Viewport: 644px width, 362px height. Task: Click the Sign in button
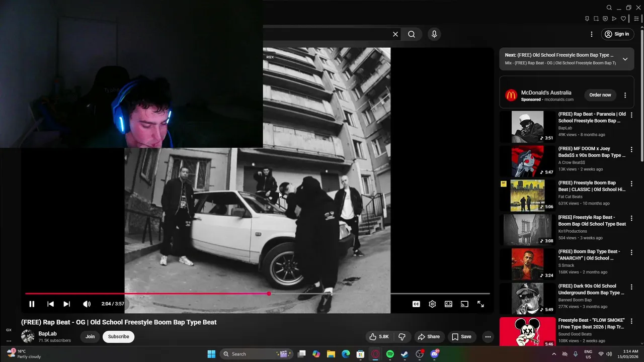click(x=617, y=34)
